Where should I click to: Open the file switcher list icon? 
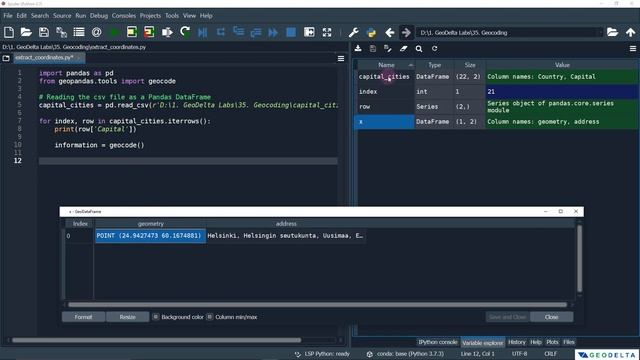[79, 32]
